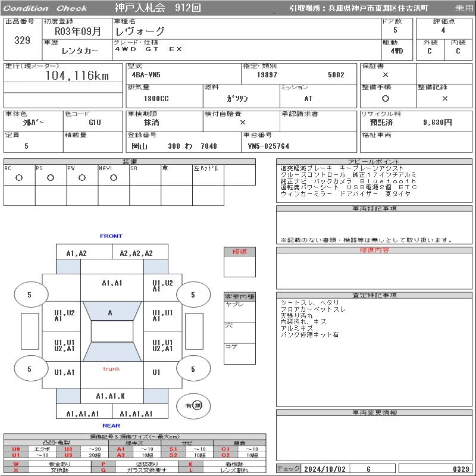
Task: Click the × mark under 検付自賠責
Action: [x=243, y=122]
